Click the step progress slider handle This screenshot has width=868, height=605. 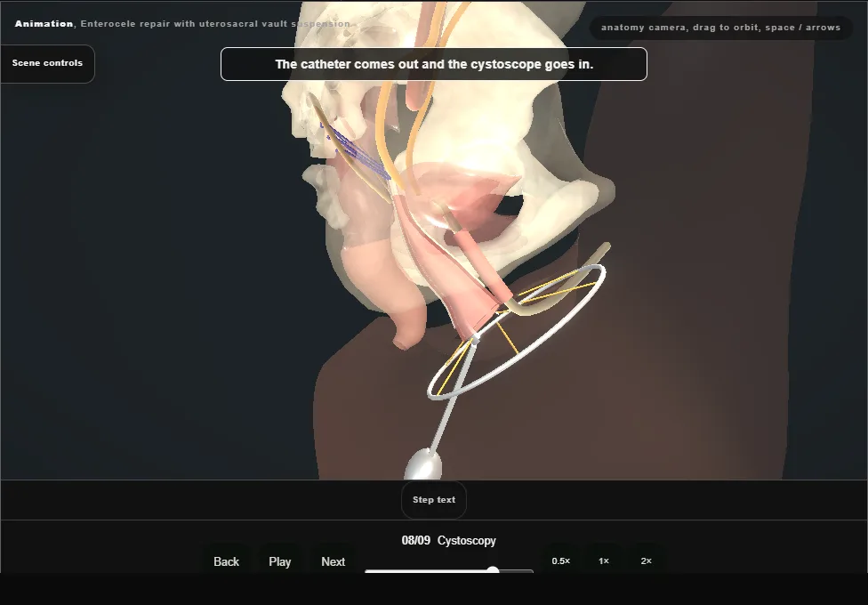[x=493, y=570]
